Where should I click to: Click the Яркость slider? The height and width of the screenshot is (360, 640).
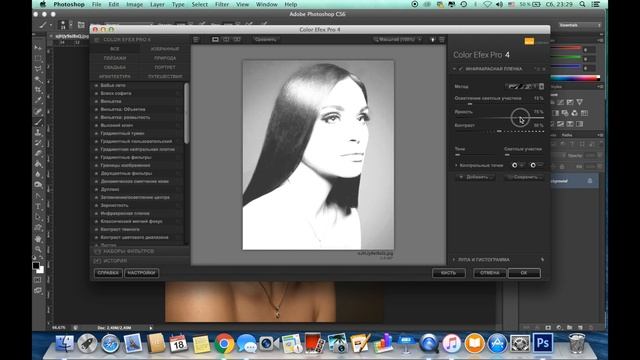(499, 118)
